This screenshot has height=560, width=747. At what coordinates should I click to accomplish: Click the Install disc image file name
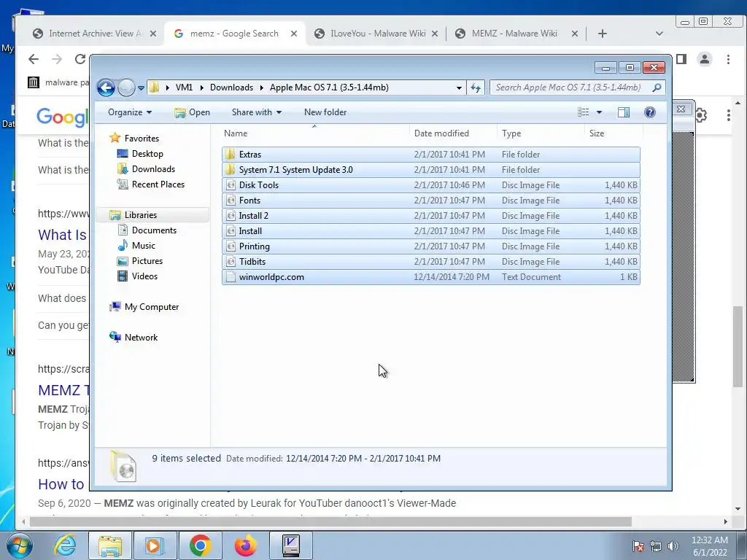tap(250, 231)
